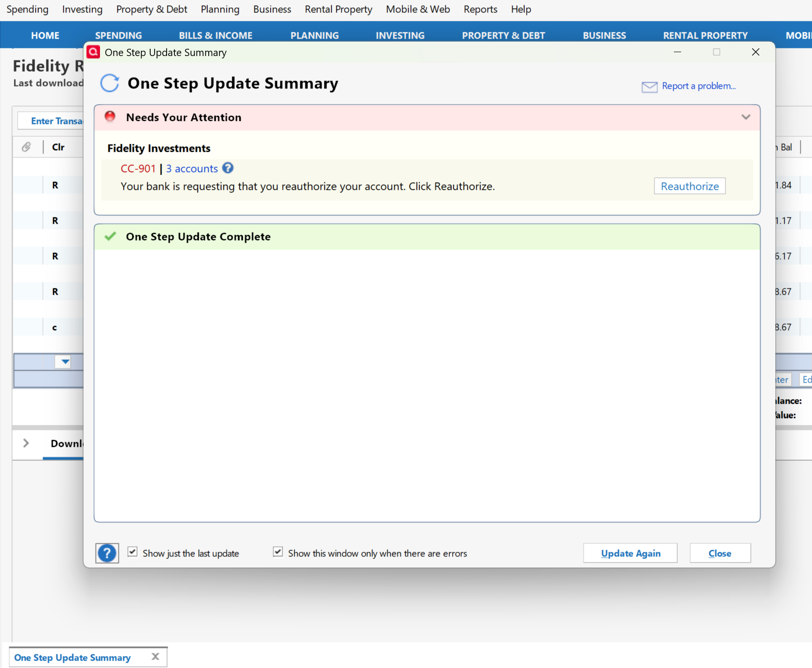The image size is (812, 668).
Task: Click the CC-901 error code text
Action: point(138,169)
